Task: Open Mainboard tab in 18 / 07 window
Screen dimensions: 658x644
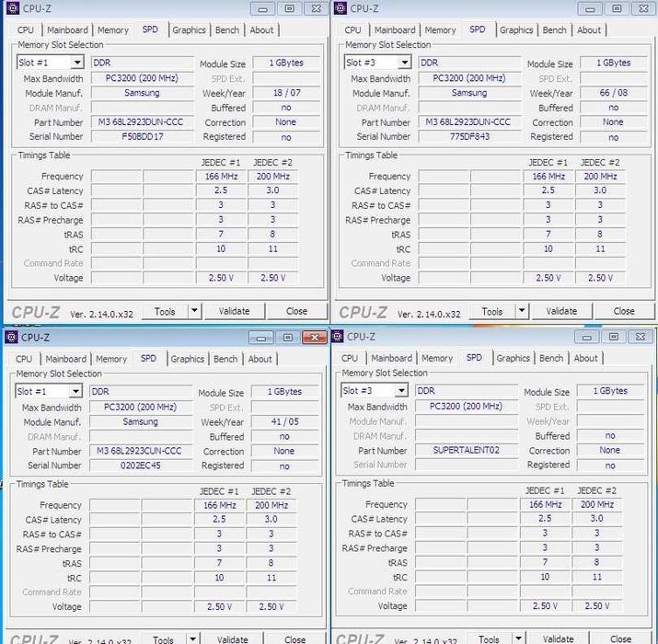Action: point(67,30)
